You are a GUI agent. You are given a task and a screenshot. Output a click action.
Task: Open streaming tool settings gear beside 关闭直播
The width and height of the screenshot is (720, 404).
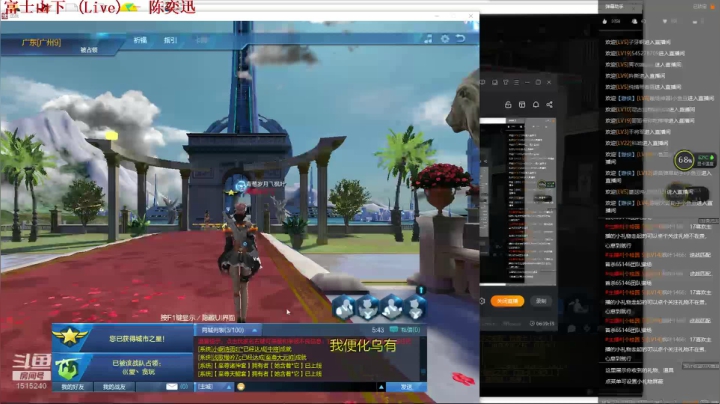tap(482, 301)
